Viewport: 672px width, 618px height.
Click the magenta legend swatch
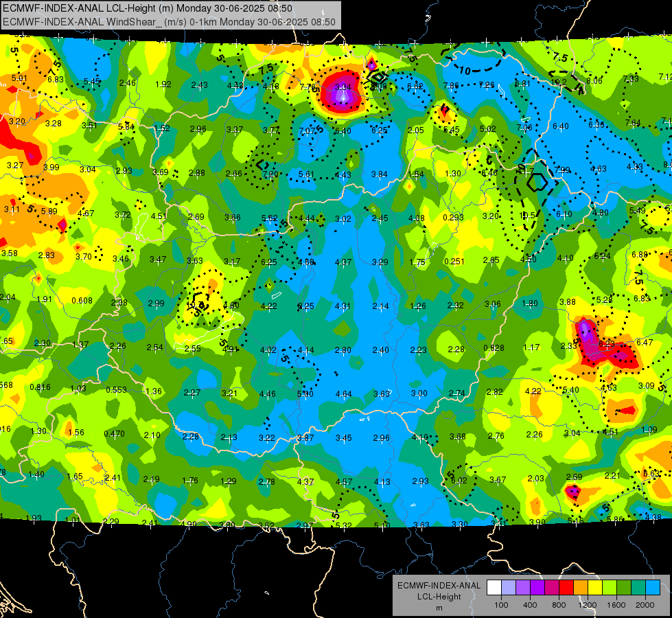coord(552,587)
